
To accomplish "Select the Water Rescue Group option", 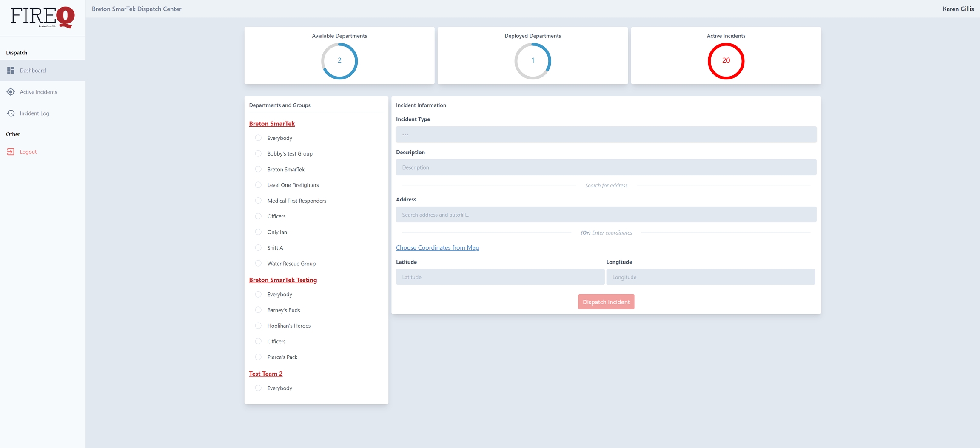I will pos(258,264).
